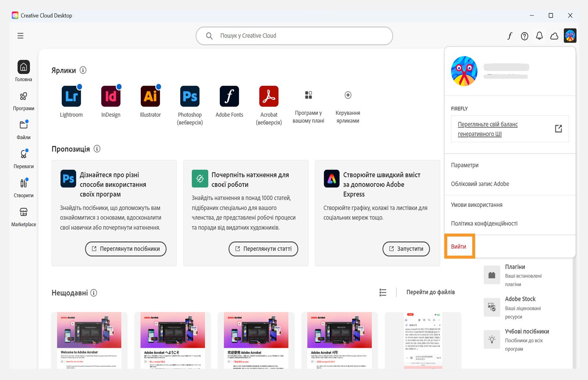Launch the Lightroom shortcut
Screen dimensions: 588x380
(71, 96)
